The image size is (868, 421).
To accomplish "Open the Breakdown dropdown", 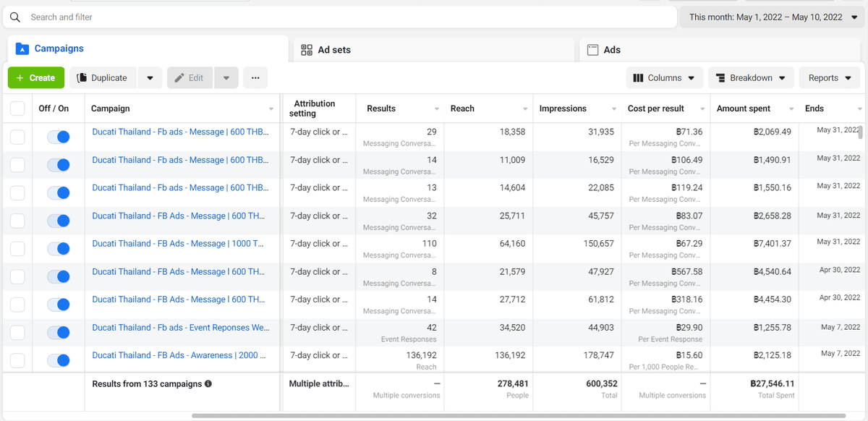I will pyautogui.click(x=751, y=78).
